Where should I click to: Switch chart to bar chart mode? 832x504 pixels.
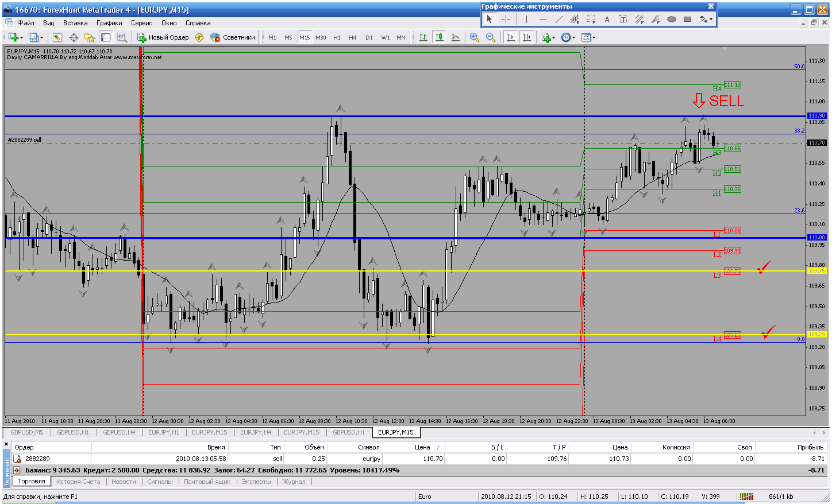(423, 37)
